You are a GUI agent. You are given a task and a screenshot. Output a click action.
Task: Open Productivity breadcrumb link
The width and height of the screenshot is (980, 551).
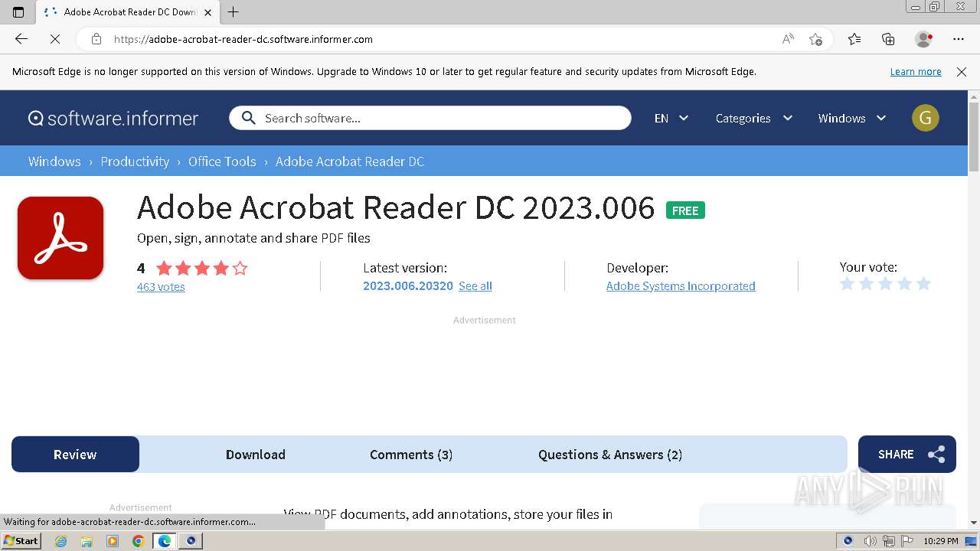point(135,161)
